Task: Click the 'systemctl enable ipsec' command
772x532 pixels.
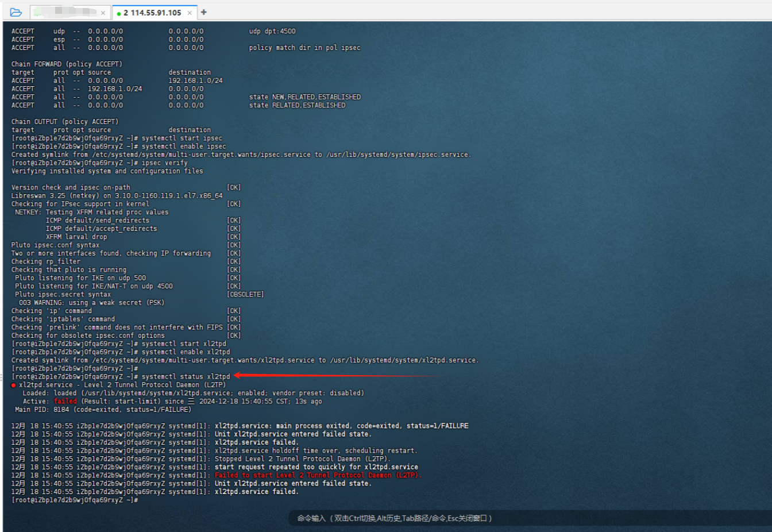Action: coord(184,147)
